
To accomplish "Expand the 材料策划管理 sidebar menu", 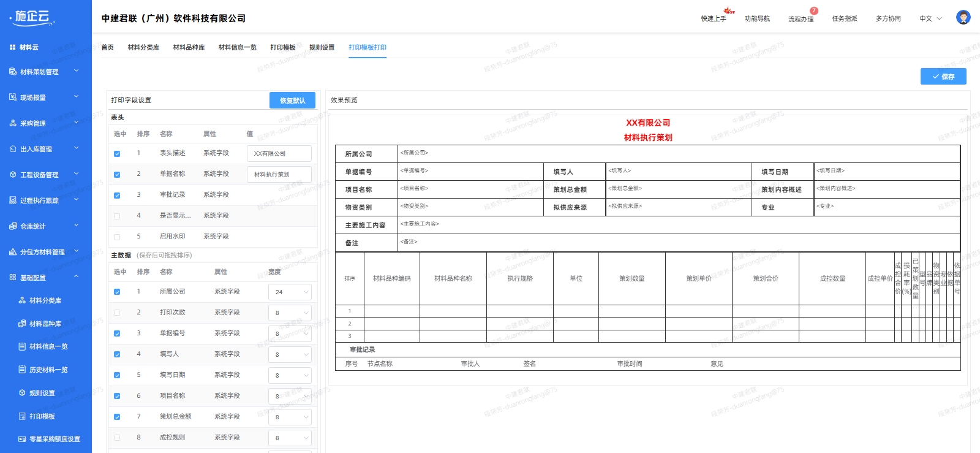I will tap(77, 71).
